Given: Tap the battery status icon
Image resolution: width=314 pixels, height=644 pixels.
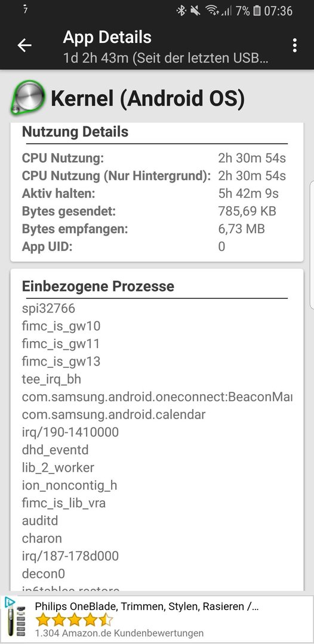Looking at the screenshot, I should coord(257,11).
